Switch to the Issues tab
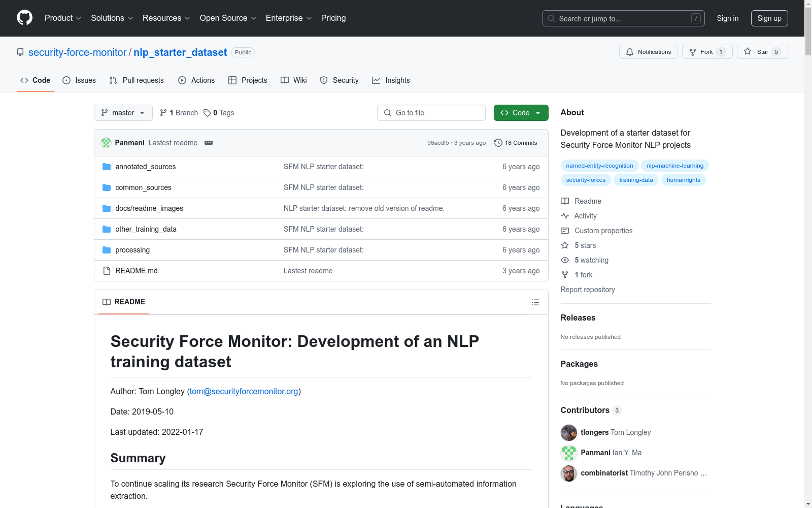The height and width of the screenshot is (508, 812). 79,80
